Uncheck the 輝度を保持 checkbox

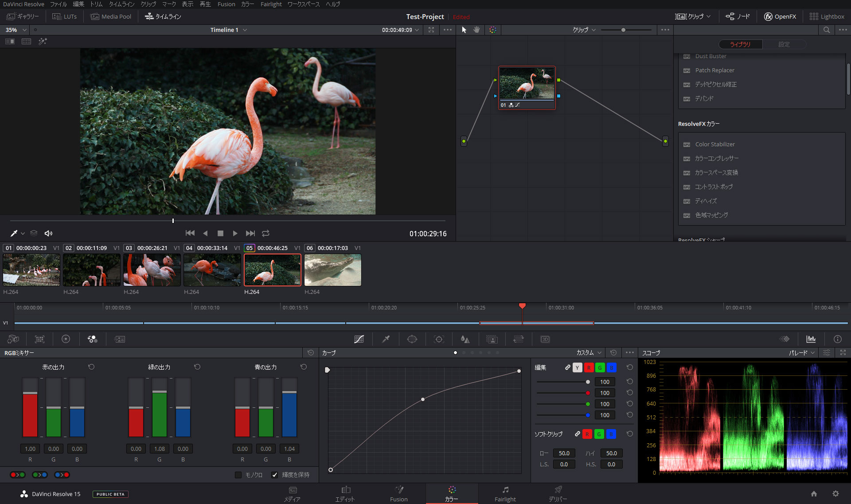[275, 475]
